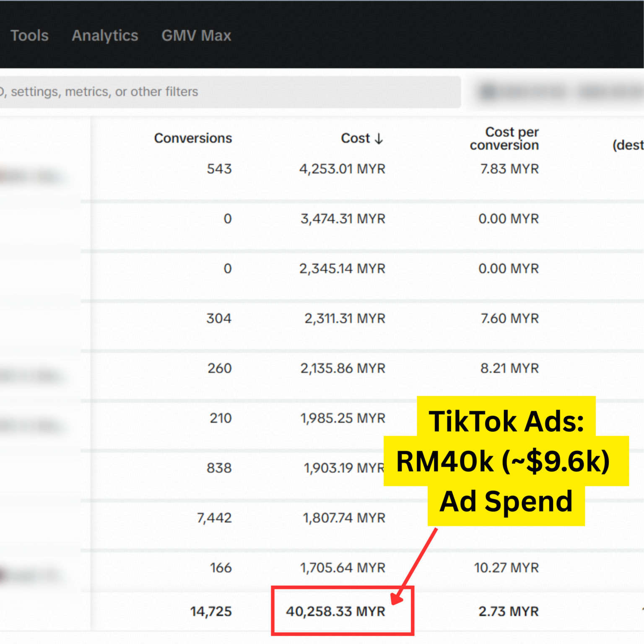This screenshot has width=644, height=644.
Task: Click the 14,725 total conversions value
Action: point(211,612)
